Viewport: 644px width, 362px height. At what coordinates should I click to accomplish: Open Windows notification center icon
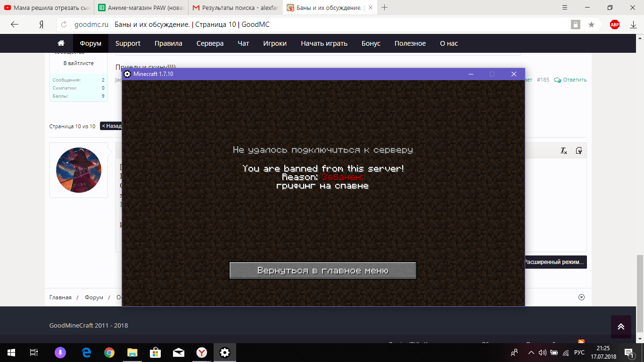[629, 353]
